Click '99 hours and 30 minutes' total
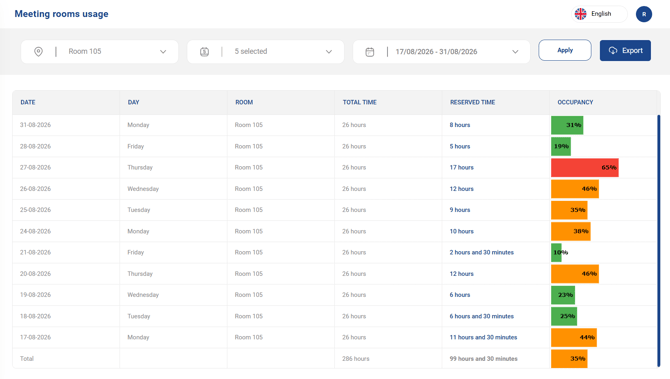670x379 pixels. tap(483, 359)
